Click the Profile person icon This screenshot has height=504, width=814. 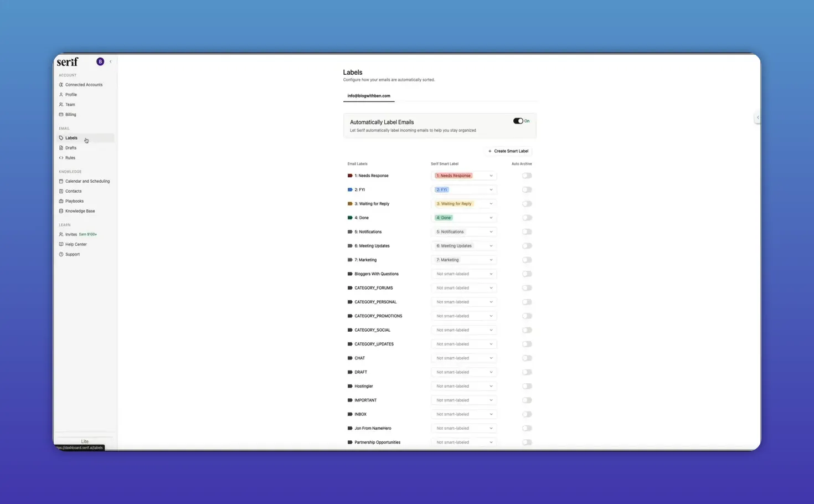pyautogui.click(x=61, y=95)
